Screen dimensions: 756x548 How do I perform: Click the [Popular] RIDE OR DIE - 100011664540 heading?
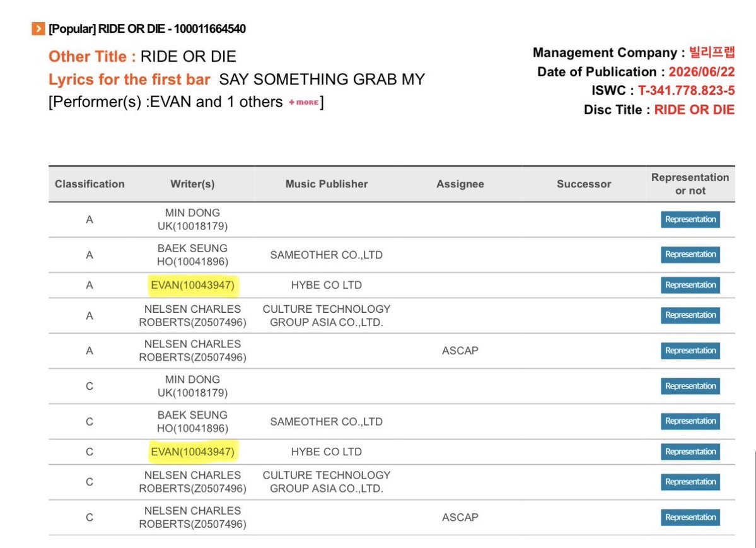pyautogui.click(x=147, y=29)
